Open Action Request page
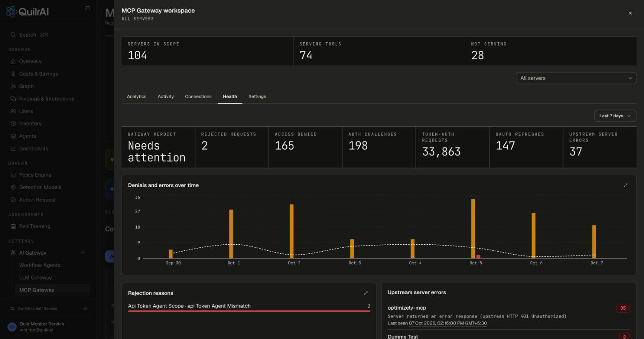Viewport: 644px width, 339px height. (x=37, y=200)
